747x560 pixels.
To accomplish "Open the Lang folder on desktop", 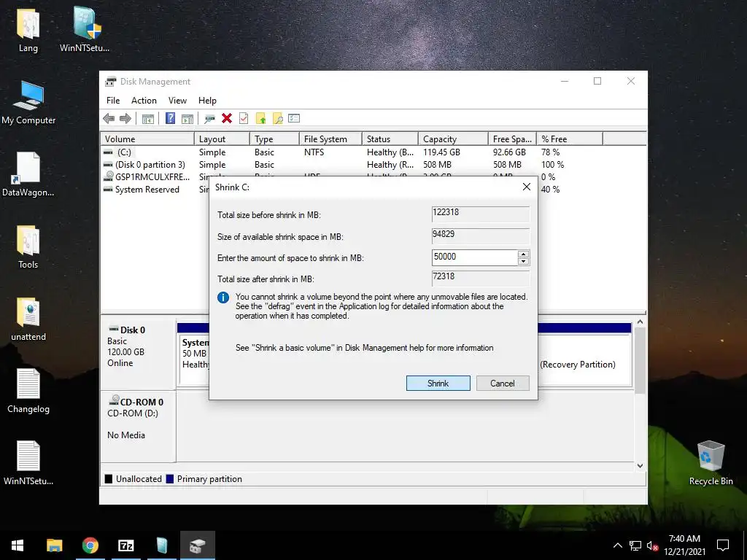I will (x=28, y=29).
